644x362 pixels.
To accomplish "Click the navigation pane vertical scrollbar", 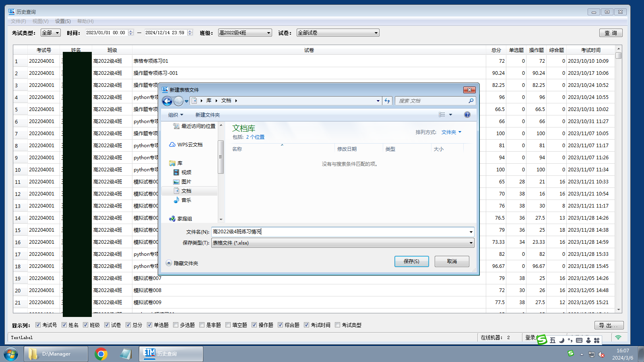I will (x=221, y=157).
